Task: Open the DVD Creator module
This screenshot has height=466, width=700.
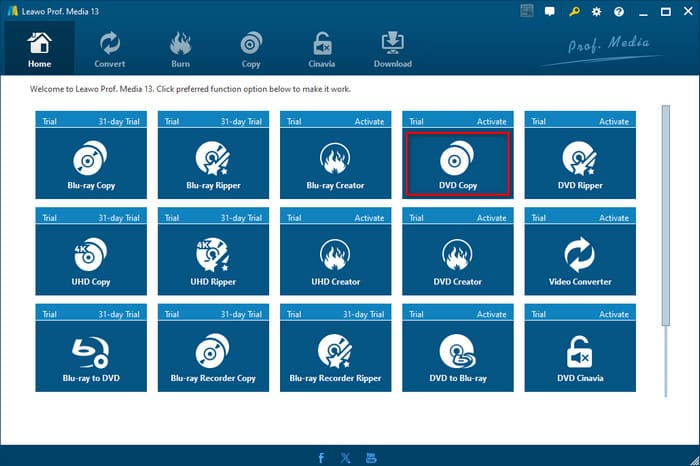Action: tap(457, 260)
